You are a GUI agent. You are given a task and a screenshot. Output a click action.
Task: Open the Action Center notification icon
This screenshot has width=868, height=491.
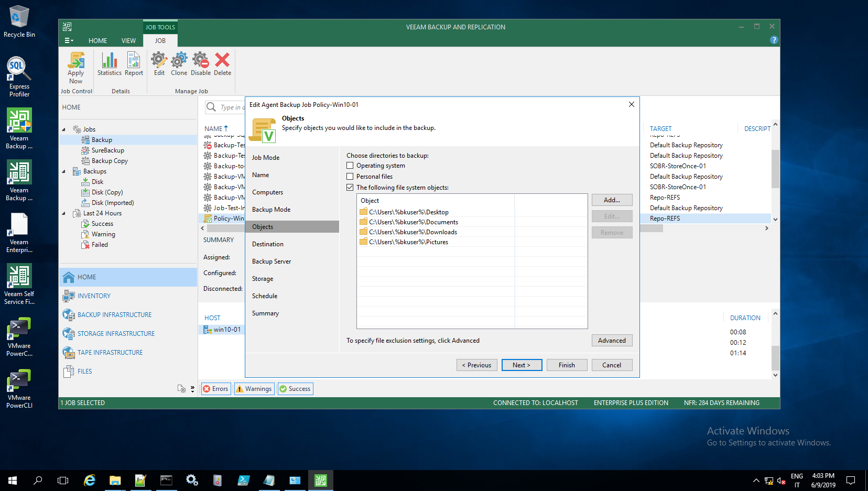click(851, 480)
